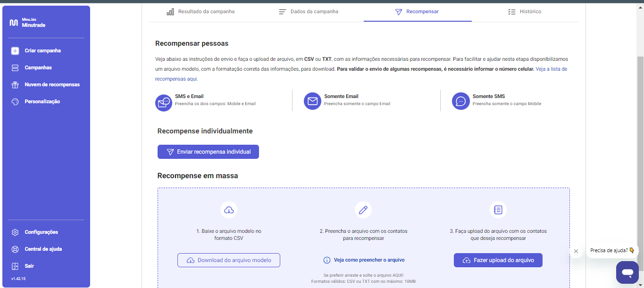This screenshot has height=288, width=644.
Task: Switch to Resultado da campanha tab
Action: [201, 12]
